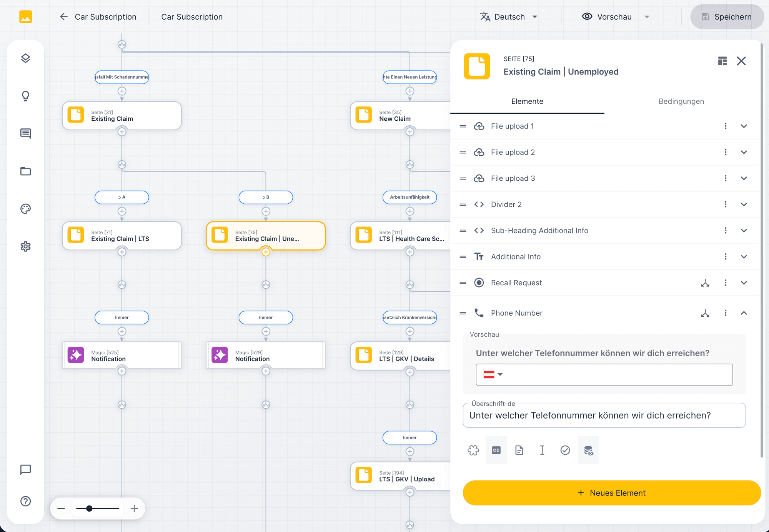Click the Speichern button
This screenshot has width=769, height=532.
pos(727,17)
